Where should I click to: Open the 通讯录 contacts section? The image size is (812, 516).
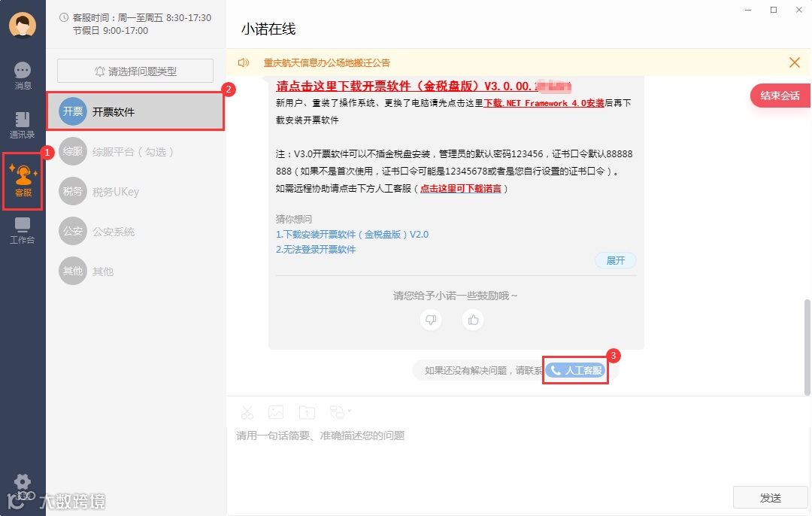[23, 126]
